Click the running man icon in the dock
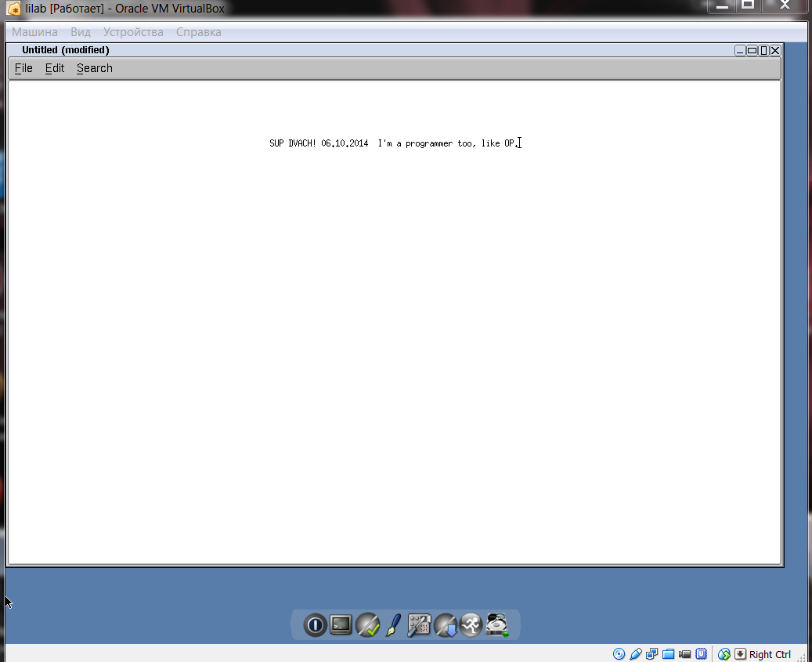812x662 pixels. coord(471,625)
